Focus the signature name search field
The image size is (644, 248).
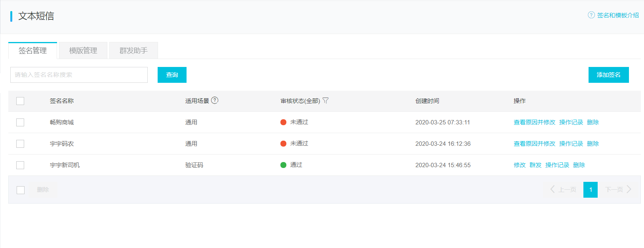point(79,75)
